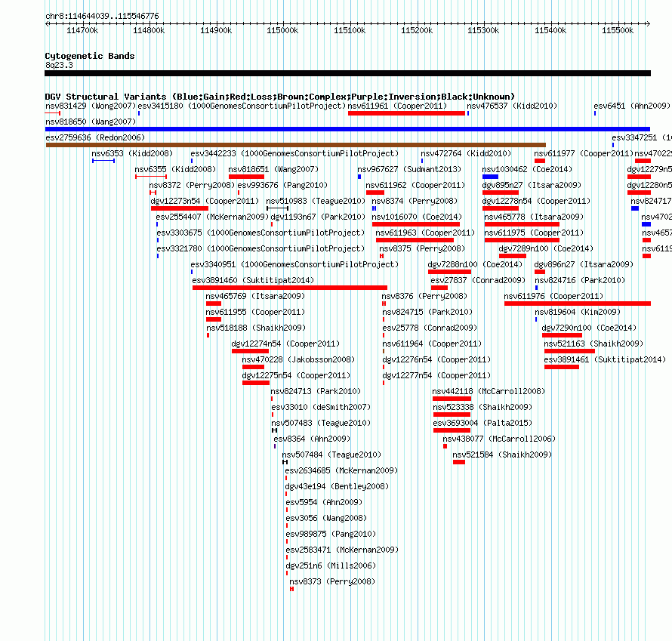Open the nsv507484 (Teague2010) label
Viewport: 672px width, 641px height.
[331, 455]
